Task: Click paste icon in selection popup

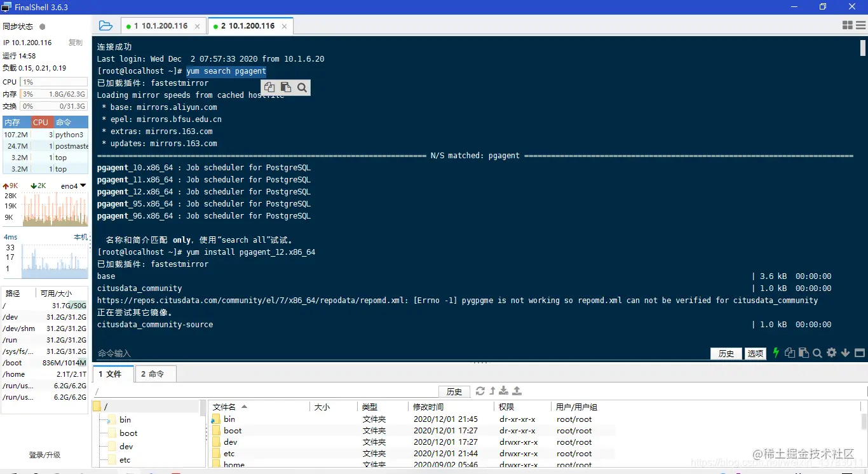Action: (286, 88)
